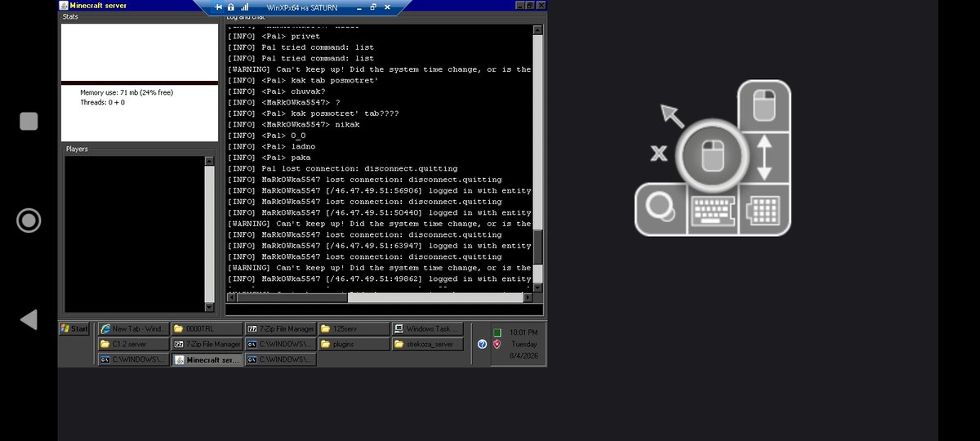This screenshot has width=980, height=441.
Task: Click the "<Pal> ladno" log line
Action: 272,146
